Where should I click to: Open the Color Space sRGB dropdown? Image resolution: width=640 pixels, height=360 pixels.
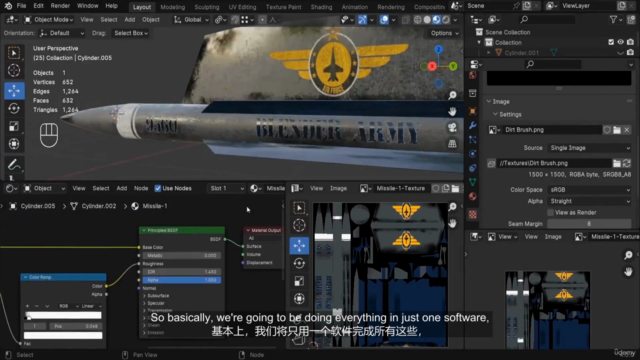589,190
